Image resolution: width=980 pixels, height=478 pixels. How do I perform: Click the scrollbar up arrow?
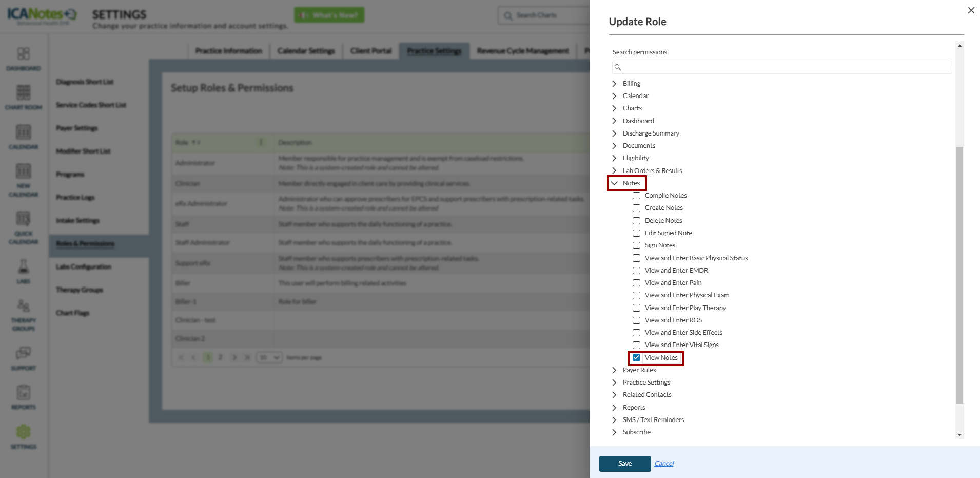pyautogui.click(x=959, y=46)
